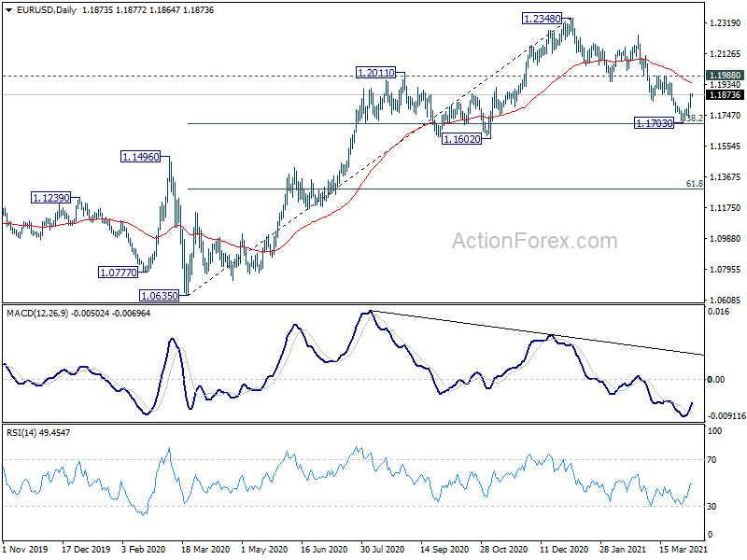Screen dimensions: 747x560
Task: Click the 1.19340 price axis value
Action: pyautogui.click(x=726, y=85)
